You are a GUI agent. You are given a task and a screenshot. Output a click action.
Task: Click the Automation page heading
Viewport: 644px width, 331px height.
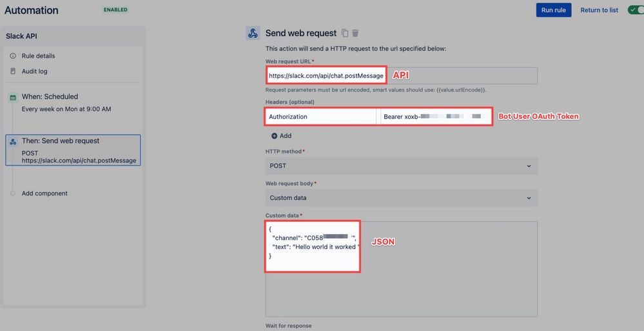tap(31, 10)
